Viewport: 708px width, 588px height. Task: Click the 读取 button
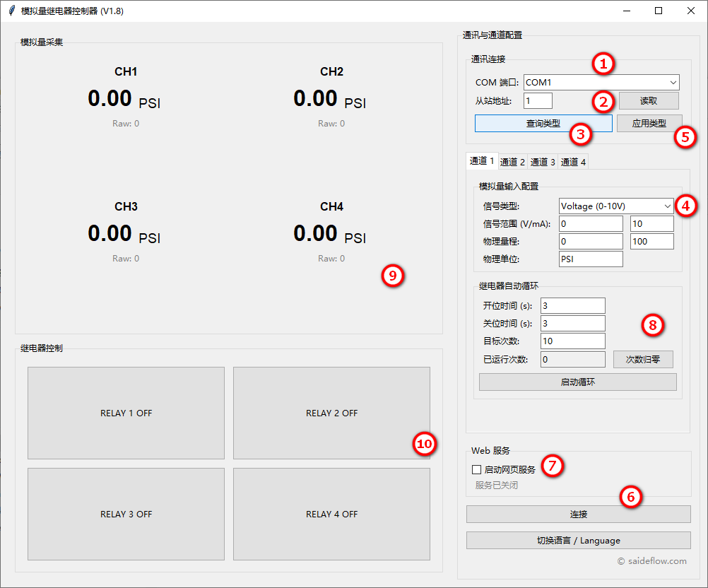pos(649,100)
